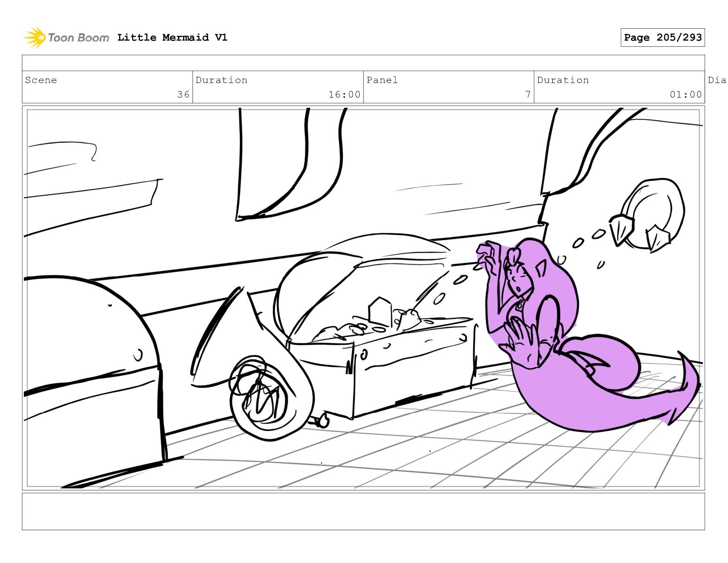Select the 'Panel' header label
The image size is (728, 563).
tap(382, 80)
